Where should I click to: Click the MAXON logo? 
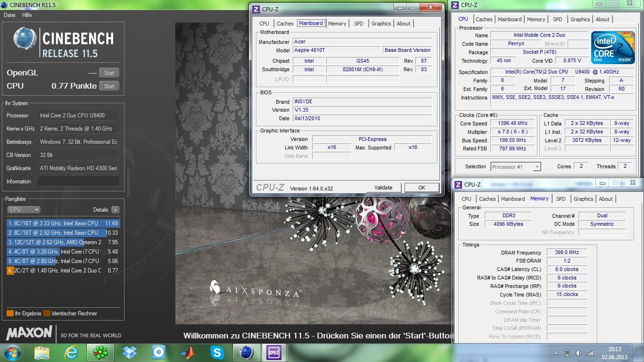click(29, 333)
